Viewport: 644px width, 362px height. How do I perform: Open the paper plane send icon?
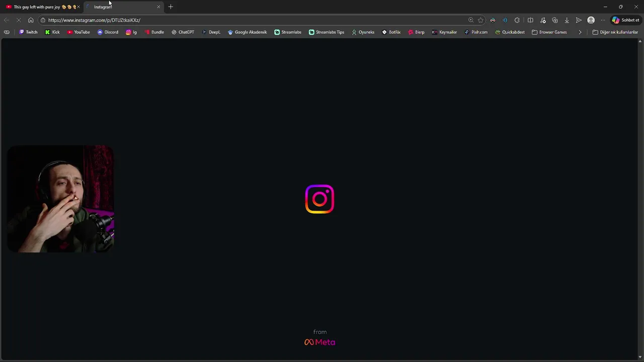(579, 20)
